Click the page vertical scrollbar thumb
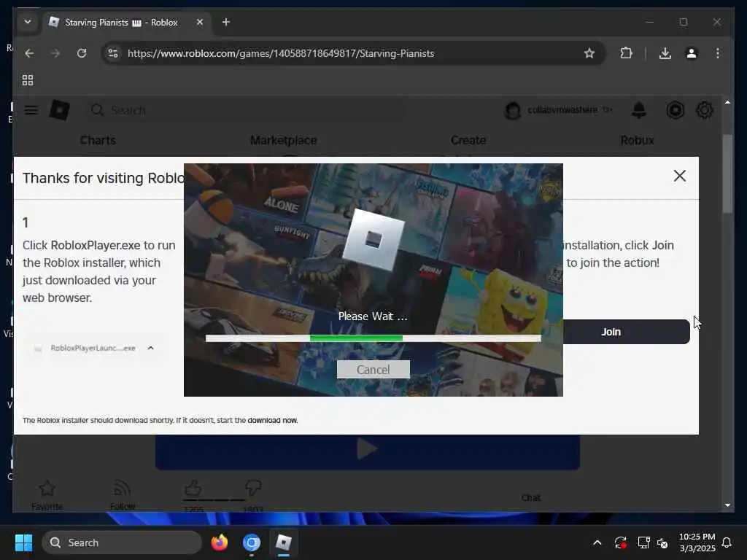The image size is (747, 560). click(727, 174)
